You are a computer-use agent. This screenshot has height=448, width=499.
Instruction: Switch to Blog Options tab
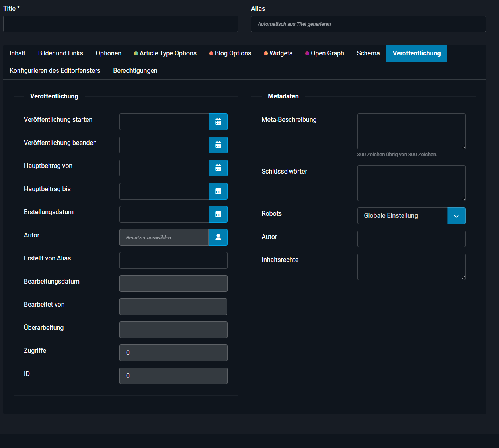point(230,53)
